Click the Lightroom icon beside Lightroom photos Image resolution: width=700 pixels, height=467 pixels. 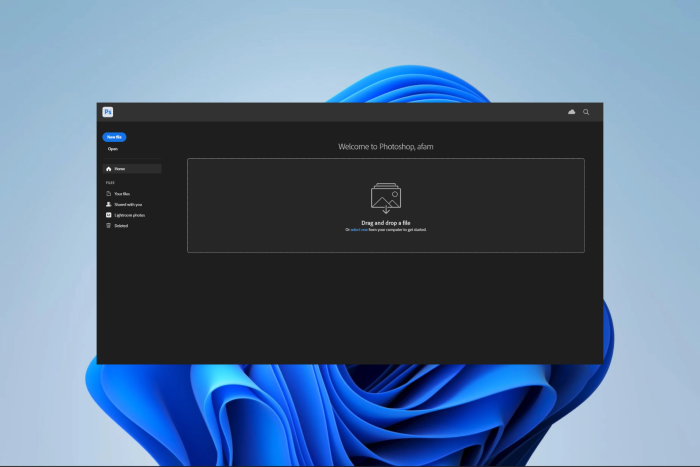pos(108,215)
